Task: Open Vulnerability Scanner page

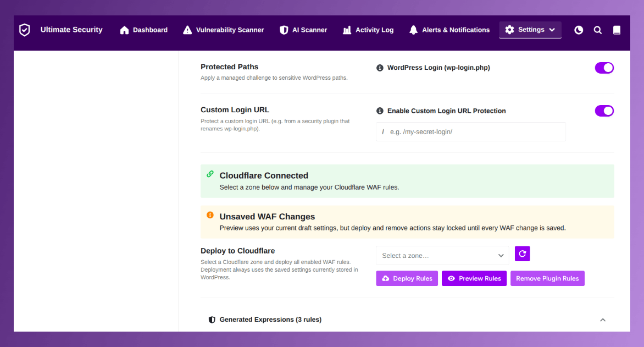Action: [x=224, y=30]
